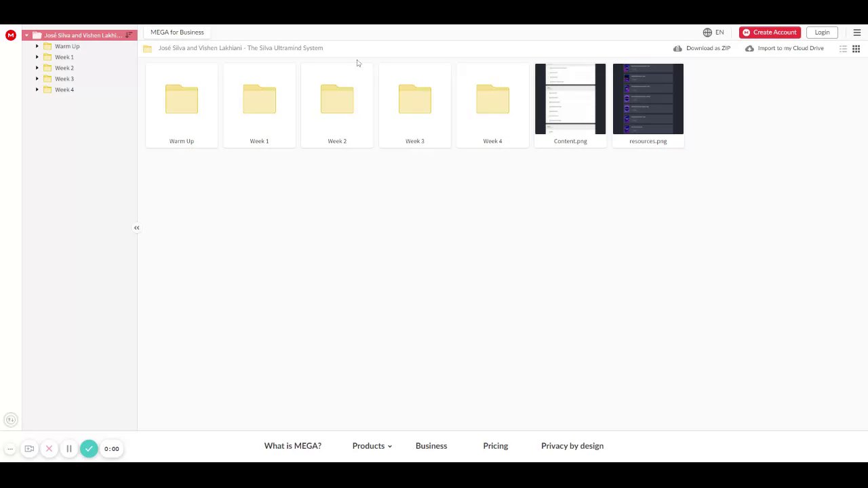Expand the Week 3 tree folder arrow

(37, 79)
